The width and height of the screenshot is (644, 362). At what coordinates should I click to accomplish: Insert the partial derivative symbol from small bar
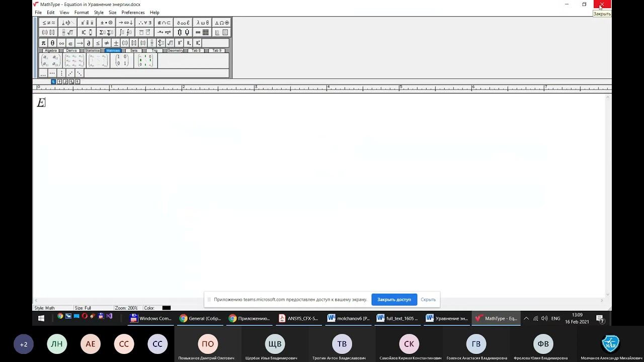[89, 43]
